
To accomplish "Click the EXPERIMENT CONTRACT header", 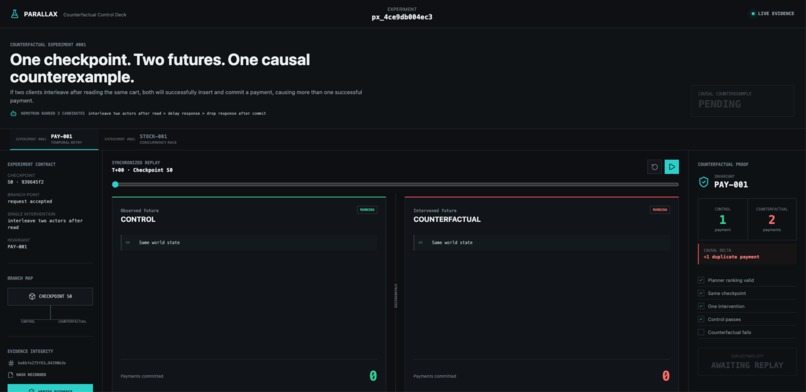I will [x=31, y=164].
